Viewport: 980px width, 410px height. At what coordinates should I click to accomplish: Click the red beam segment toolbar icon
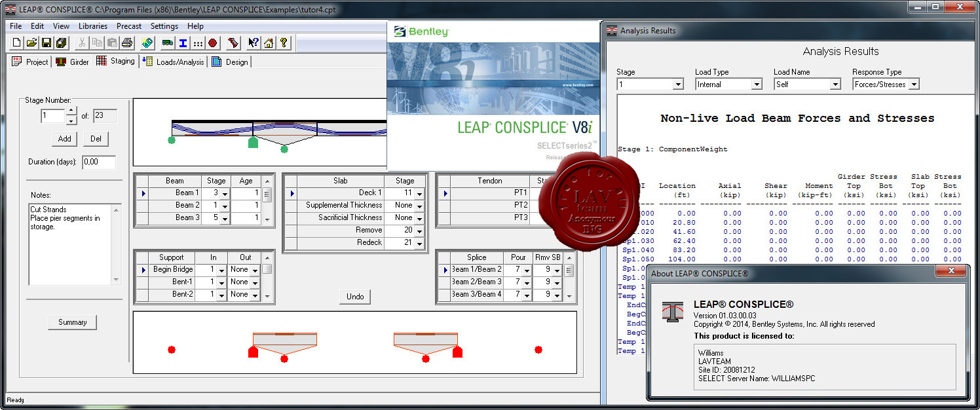[x=233, y=43]
